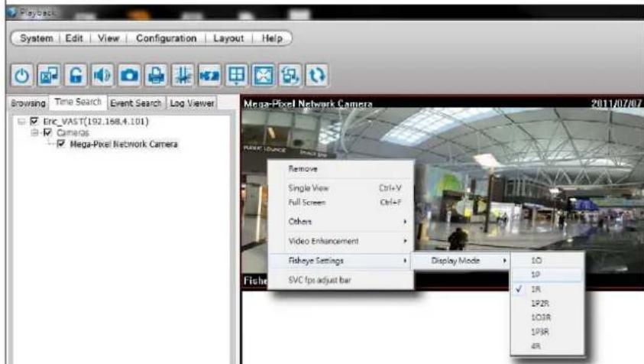Click the remove window icon in toolbar
The height and width of the screenshot is (364, 644).
[49, 75]
